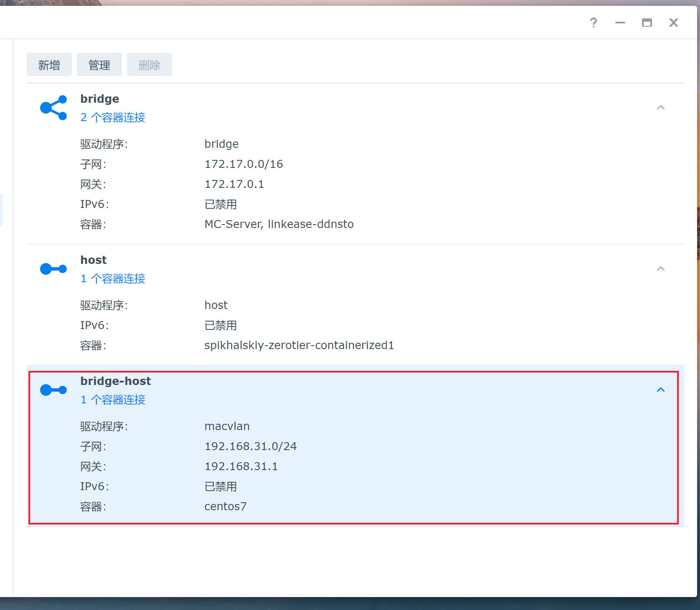The image size is (700, 610).
Task: Open the bridge-host 1 个容器连接 link
Action: pos(113,400)
